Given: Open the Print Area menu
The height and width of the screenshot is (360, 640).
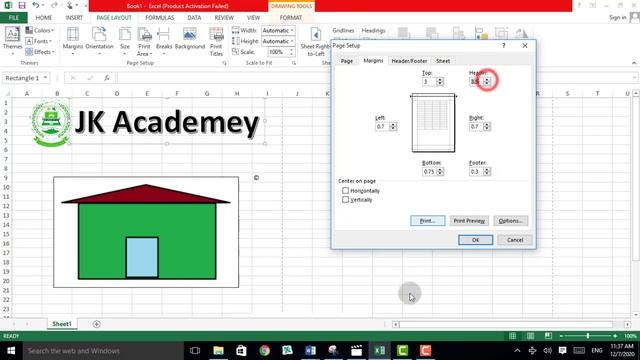Looking at the screenshot, I should tap(144, 41).
